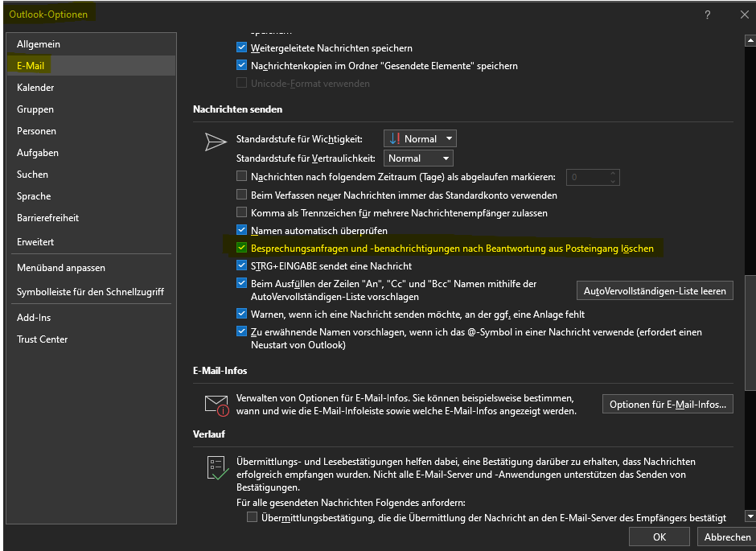Screen dimensions: 756x551
Task: Confirm the dialog with OK
Action: coord(659,537)
